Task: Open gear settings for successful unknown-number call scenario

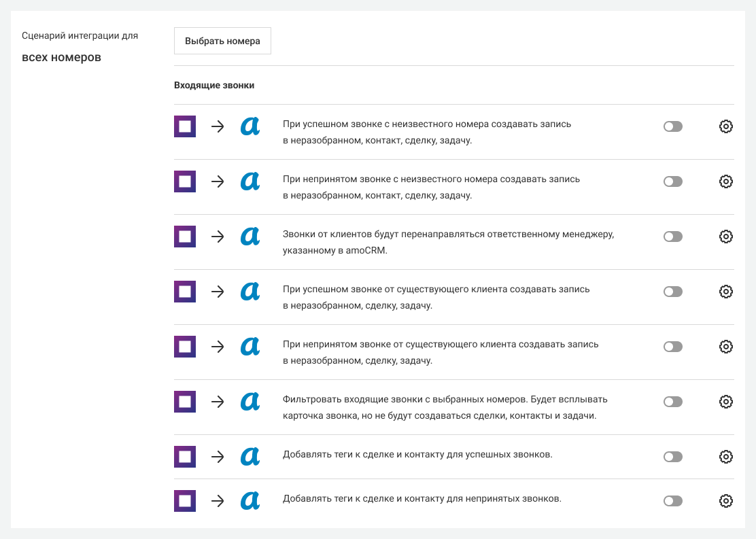Action: pos(725,126)
